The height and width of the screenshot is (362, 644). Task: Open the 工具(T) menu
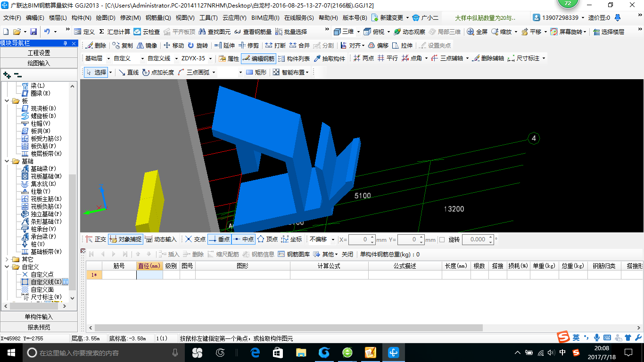pos(209,18)
